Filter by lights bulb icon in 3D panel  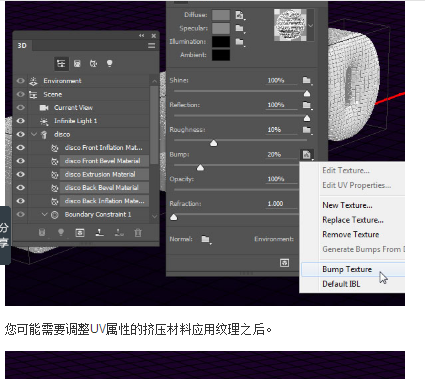pyautogui.click(x=109, y=63)
